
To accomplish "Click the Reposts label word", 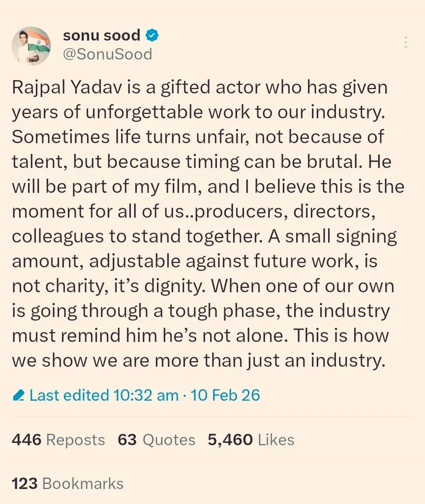I will click(x=75, y=440).
